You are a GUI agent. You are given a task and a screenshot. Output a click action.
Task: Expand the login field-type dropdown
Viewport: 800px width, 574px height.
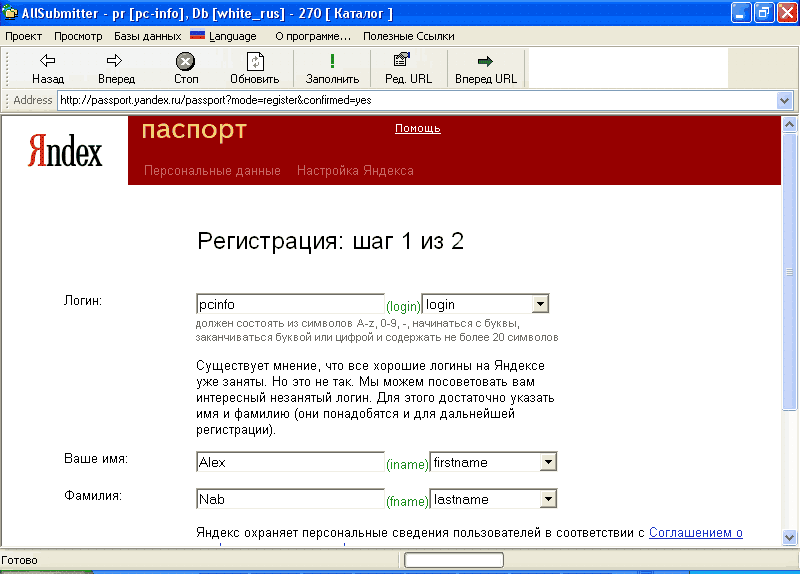(540, 305)
